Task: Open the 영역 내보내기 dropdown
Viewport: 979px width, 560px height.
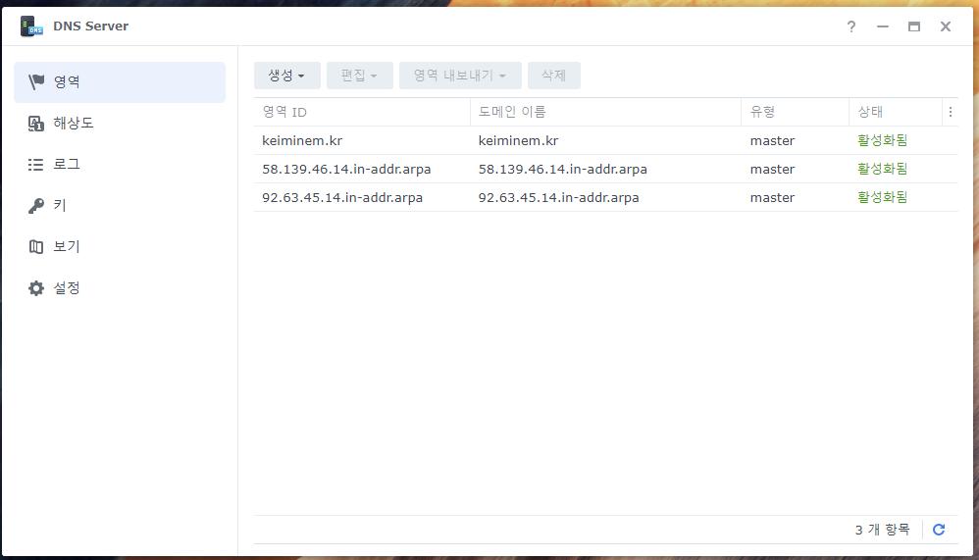Action: (x=459, y=76)
